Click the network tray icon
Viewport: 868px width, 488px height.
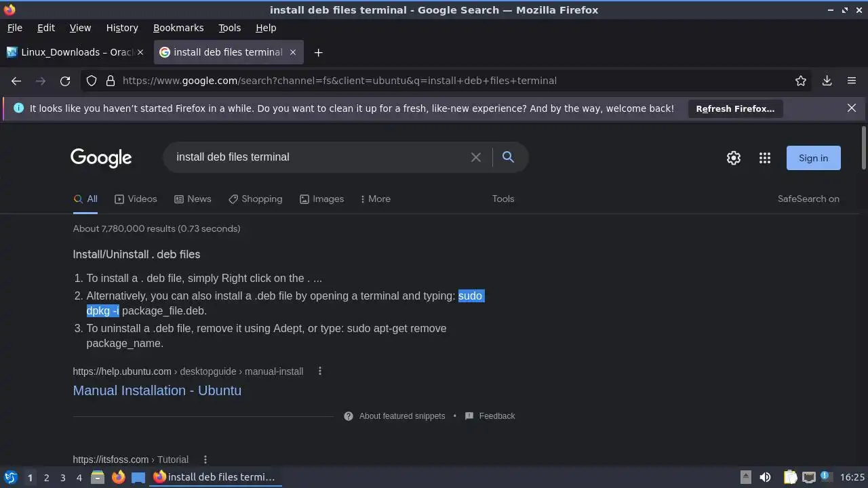coord(809,477)
